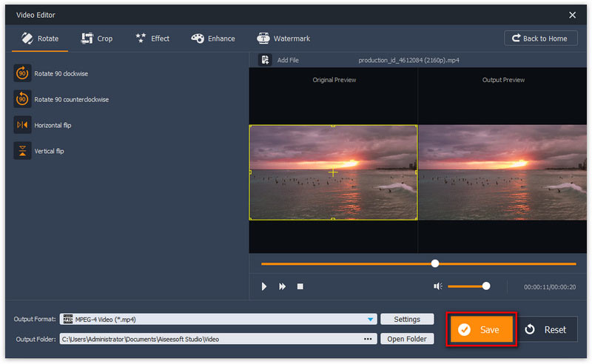Click the Add File icon
Screen dimensions: 592x364
(265, 60)
